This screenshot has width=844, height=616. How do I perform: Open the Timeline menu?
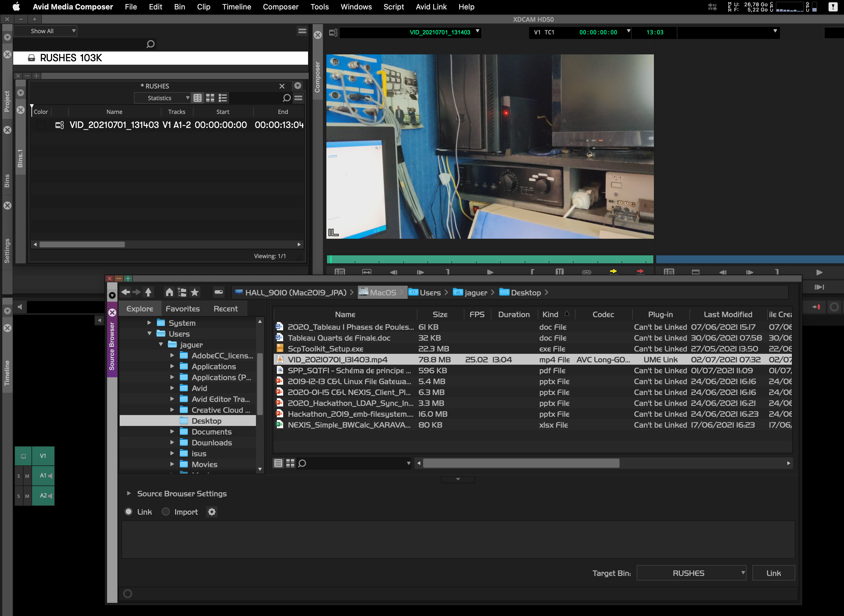point(236,7)
